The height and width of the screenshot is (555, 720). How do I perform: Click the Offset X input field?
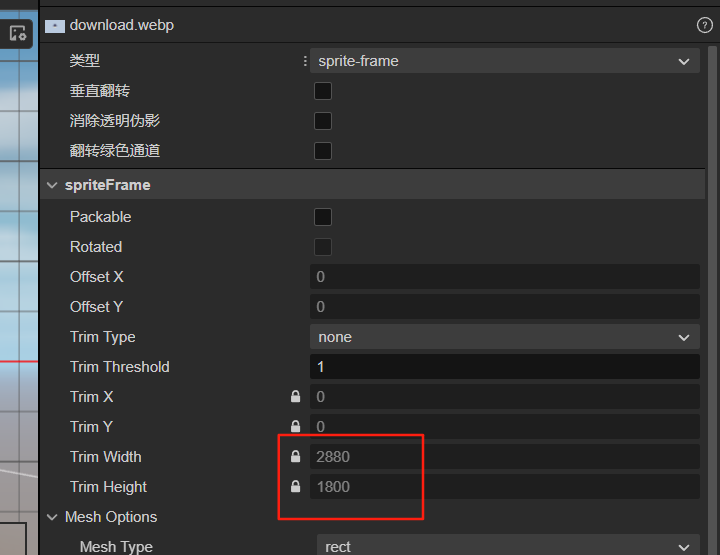tap(505, 277)
